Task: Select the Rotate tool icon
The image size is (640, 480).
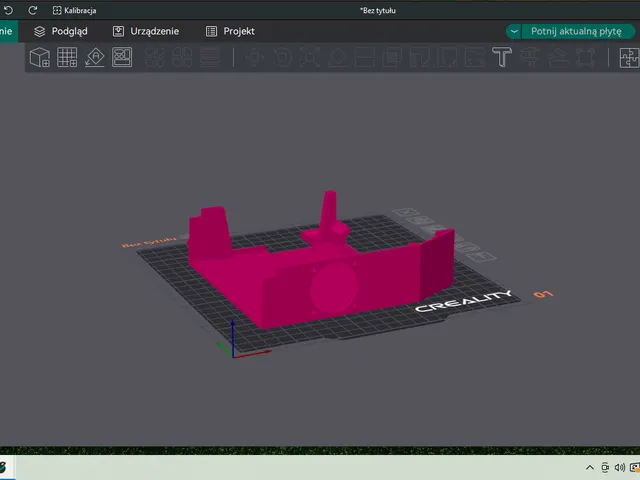Action: click(x=282, y=57)
